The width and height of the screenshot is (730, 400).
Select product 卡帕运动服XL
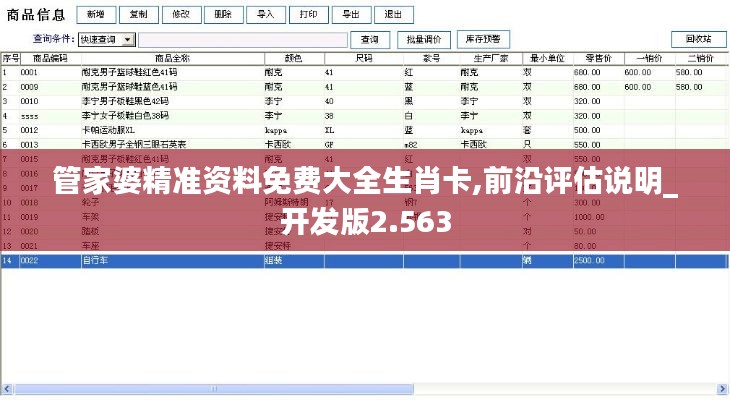(x=108, y=130)
